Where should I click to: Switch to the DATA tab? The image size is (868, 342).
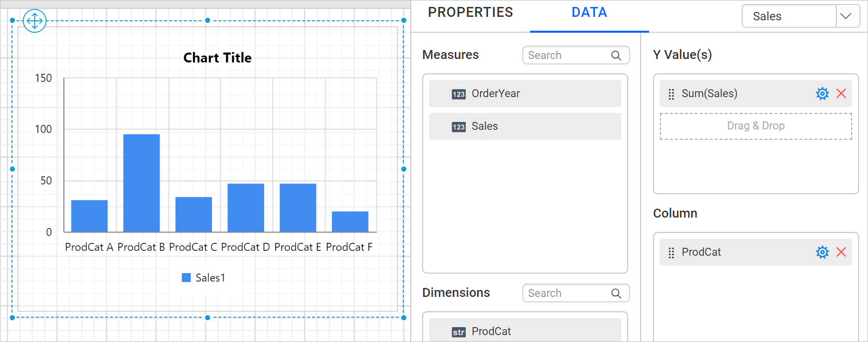click(589, 12)
